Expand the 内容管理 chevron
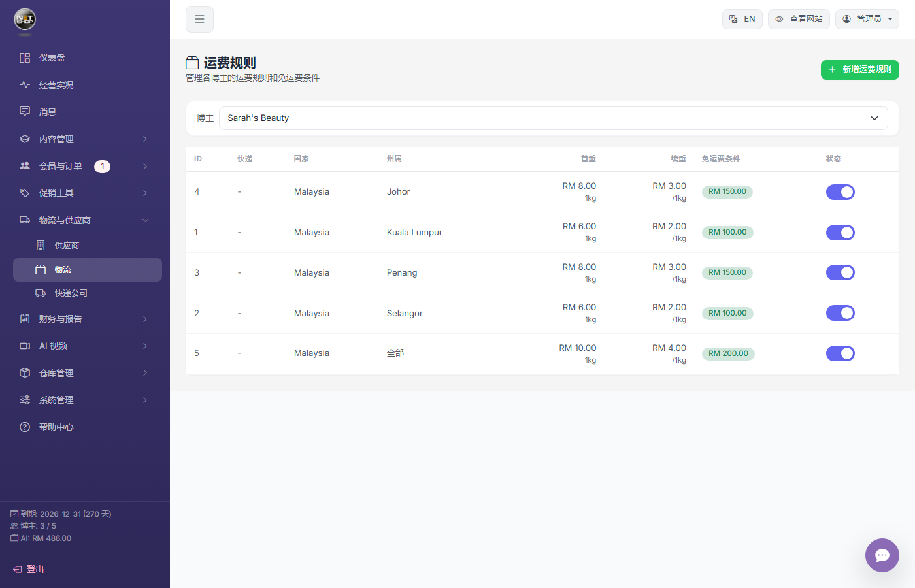Image resolution: width=915 pixels, height=588 pixels. pyautogui.click(x=145, y=139)
